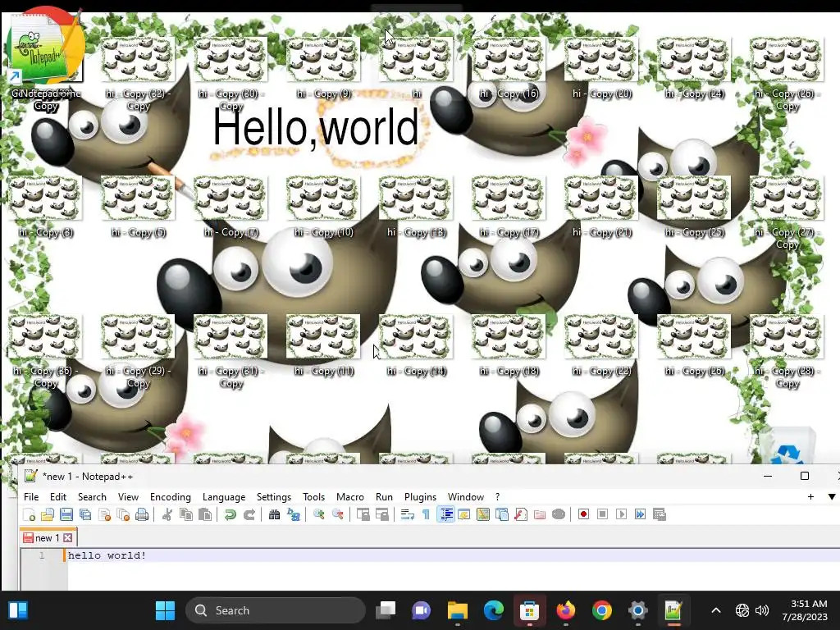The image size is (840, 630).
Task: Click the plus button on menu bar
Action: coord(810,497)
